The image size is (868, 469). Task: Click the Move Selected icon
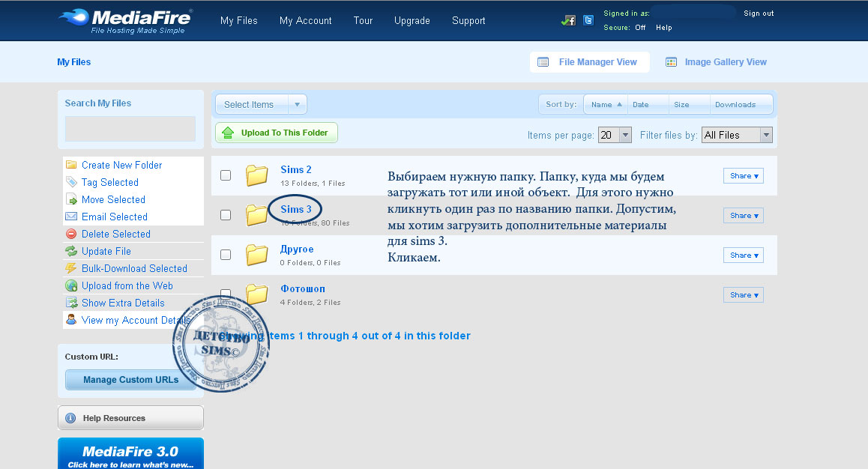(x=71, y=199)
